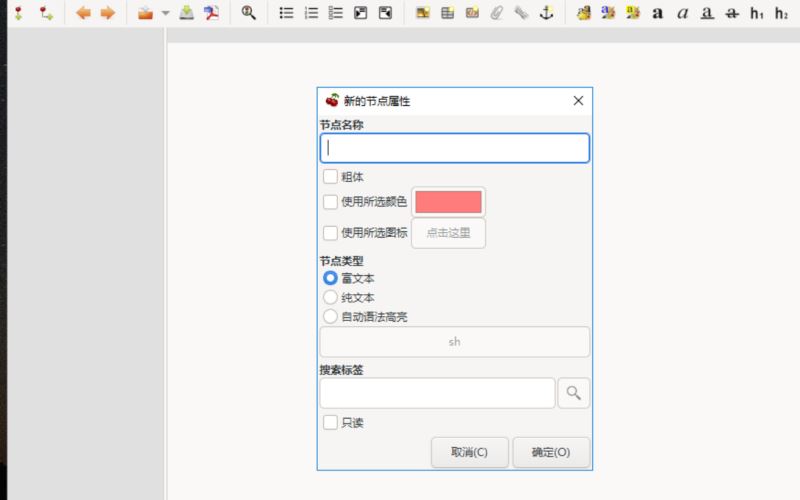800x500 pixels.
Task: Open the red node color swatch
Action: 448,202
